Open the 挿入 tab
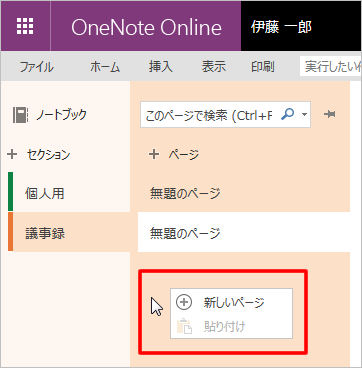This screenshot has width=362, height=368. click(x=161, y=67)
